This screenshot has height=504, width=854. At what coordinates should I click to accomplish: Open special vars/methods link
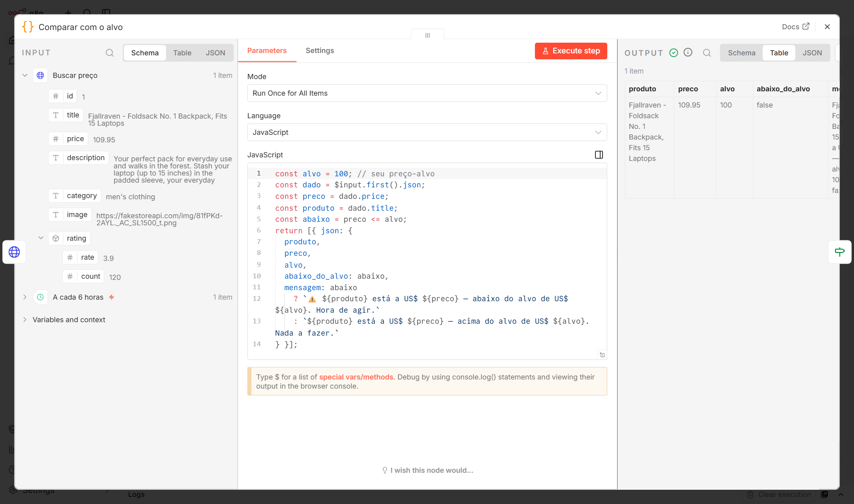[x=356, y=377]
